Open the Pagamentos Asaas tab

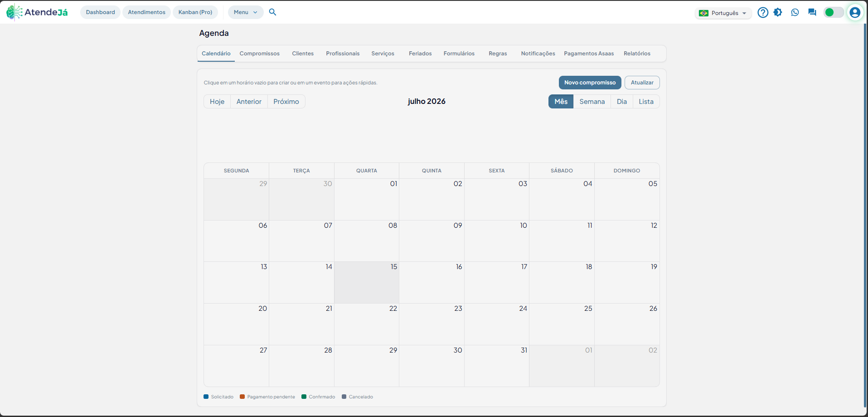point(589,54)
